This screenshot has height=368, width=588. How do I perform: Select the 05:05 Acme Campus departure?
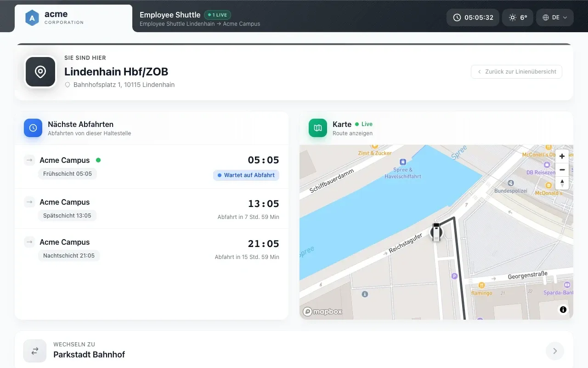click(x=152, y=167)
